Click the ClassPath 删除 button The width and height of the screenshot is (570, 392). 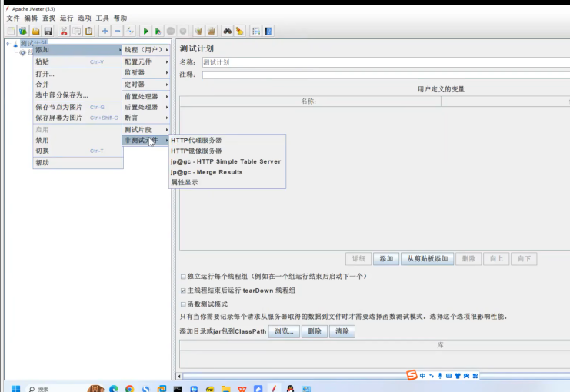click(315, 331)
